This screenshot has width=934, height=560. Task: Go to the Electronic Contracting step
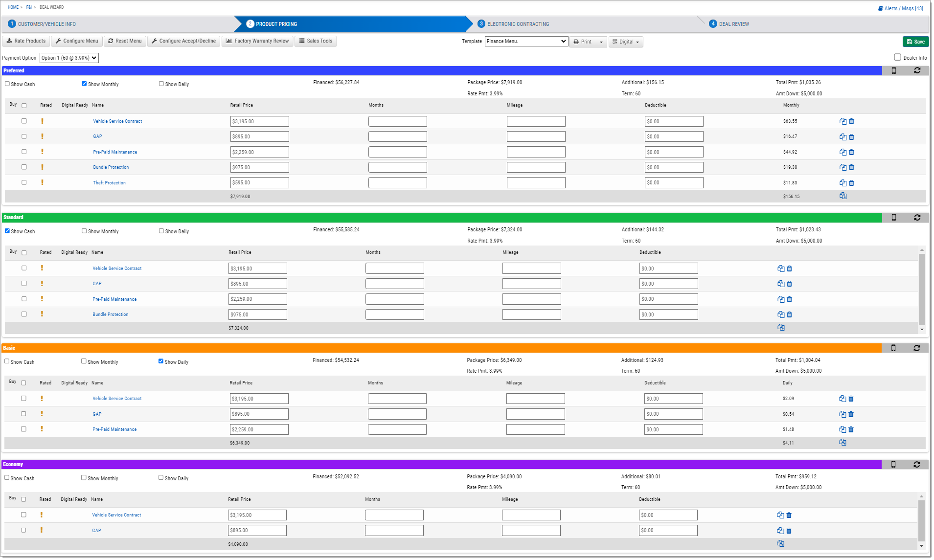pos(518,24)
